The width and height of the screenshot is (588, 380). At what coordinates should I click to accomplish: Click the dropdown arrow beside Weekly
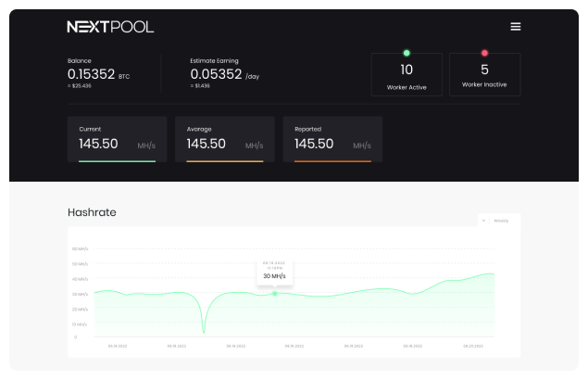484,221
